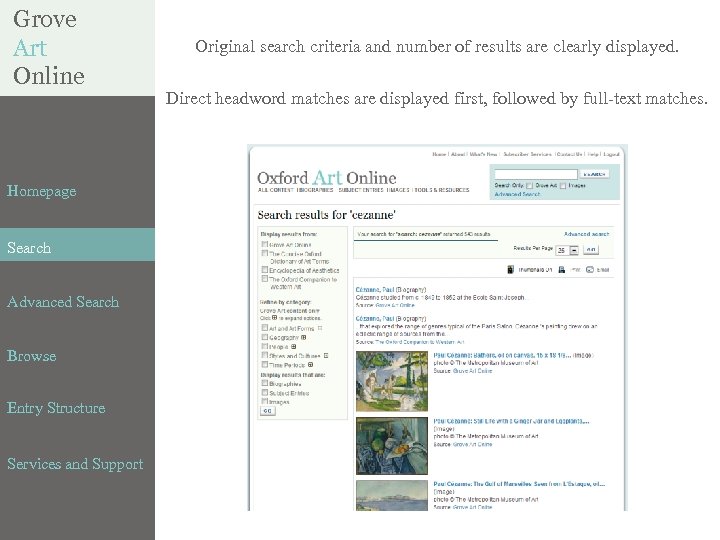Click the Print icon above results

coord(562,270)
